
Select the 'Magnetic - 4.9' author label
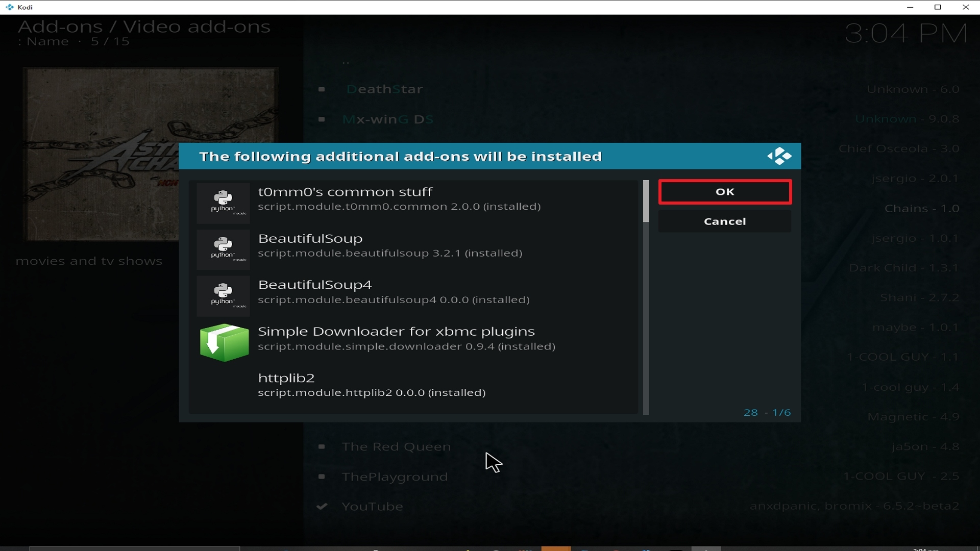tap(914, 417)
